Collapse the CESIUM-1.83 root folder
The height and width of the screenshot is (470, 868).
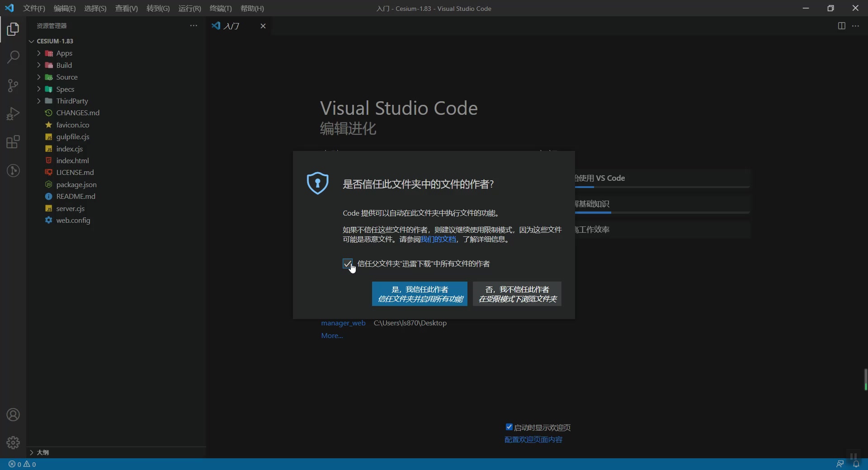[31, 41]
